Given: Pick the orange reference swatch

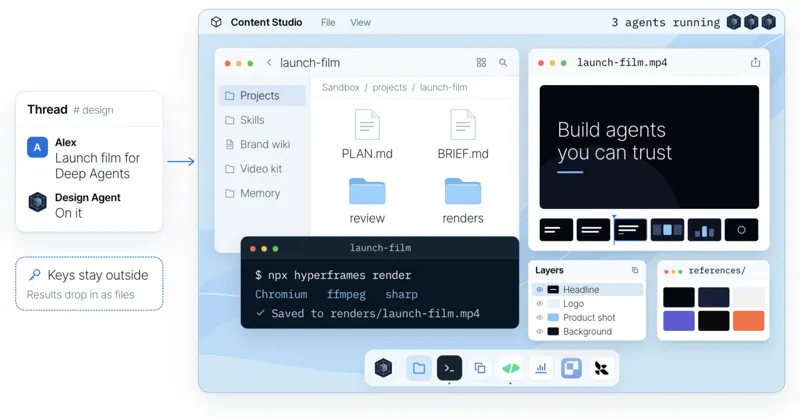Looking at the screenshot, I should [748, 321].
